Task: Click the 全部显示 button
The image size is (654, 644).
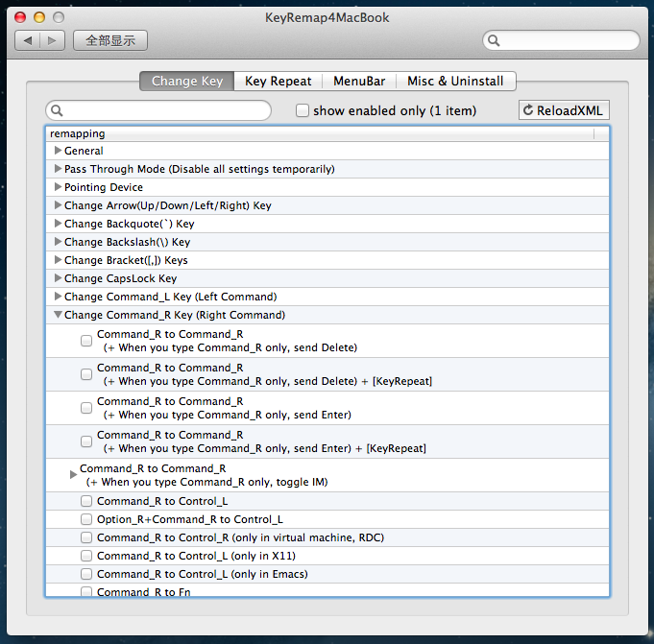Action: point(110,40)
